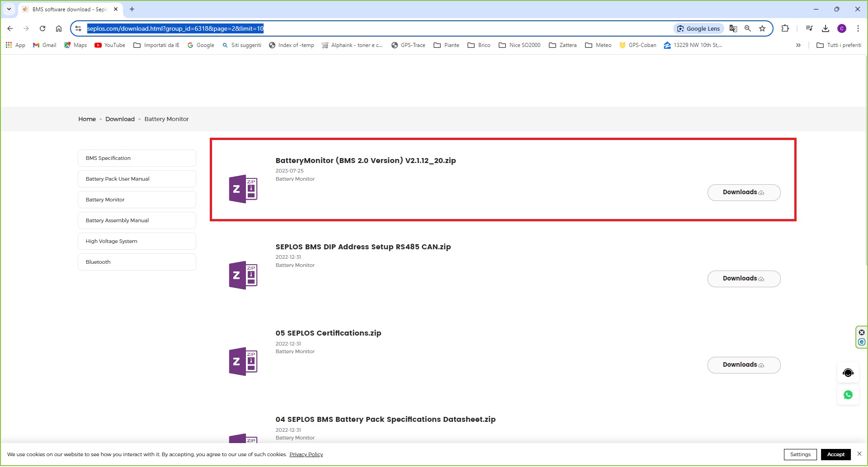Open the Privacy Policy link

click(306, 454)
